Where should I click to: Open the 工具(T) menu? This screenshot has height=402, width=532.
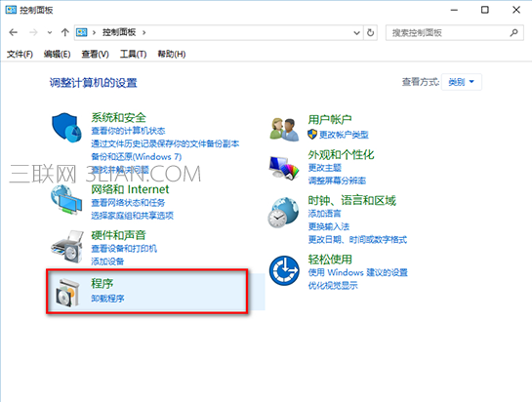coord(133,54)
